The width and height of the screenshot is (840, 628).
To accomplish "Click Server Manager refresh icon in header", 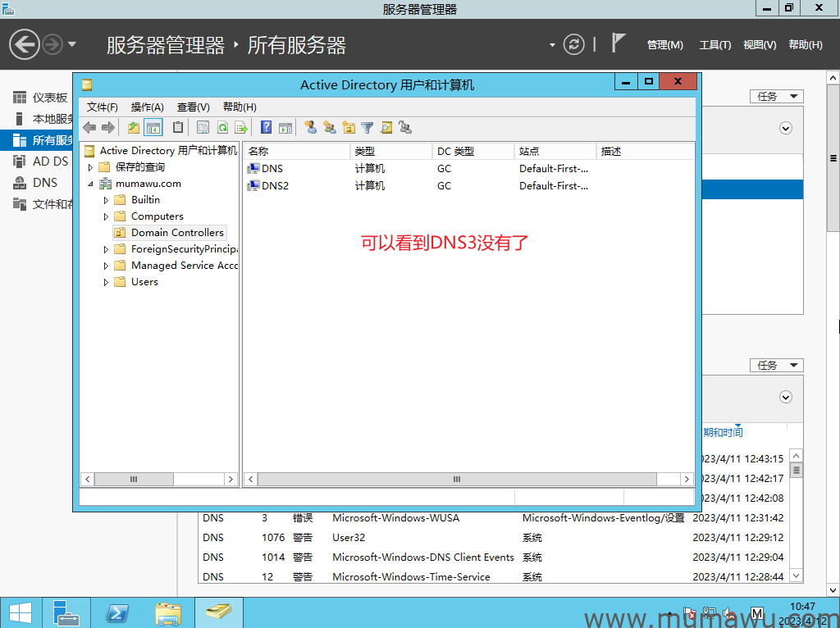I will [574, 44].
